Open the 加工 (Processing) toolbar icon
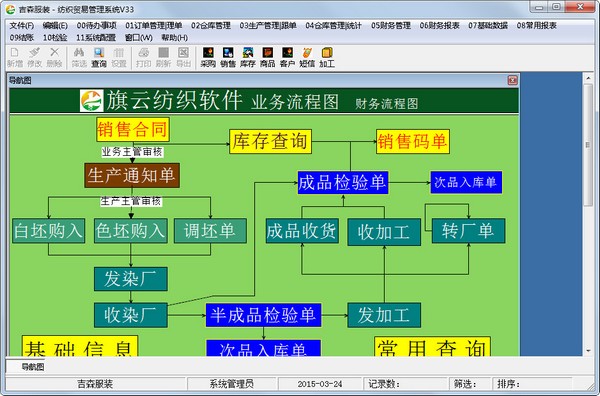The height and width of the screenshot is (396, 600). point(327,57)
